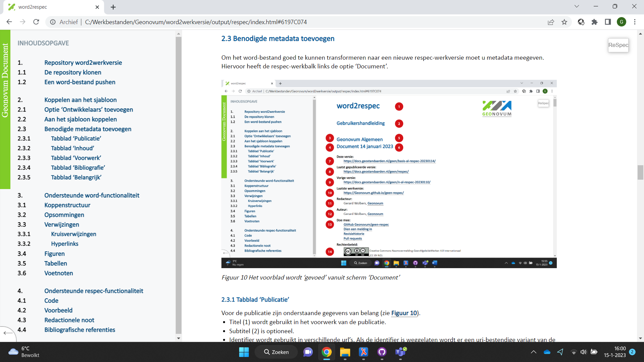Viewport: 644px width, 362px height.
Task: Open the tab search dropdown arrow
Action: tap(577, 6)
